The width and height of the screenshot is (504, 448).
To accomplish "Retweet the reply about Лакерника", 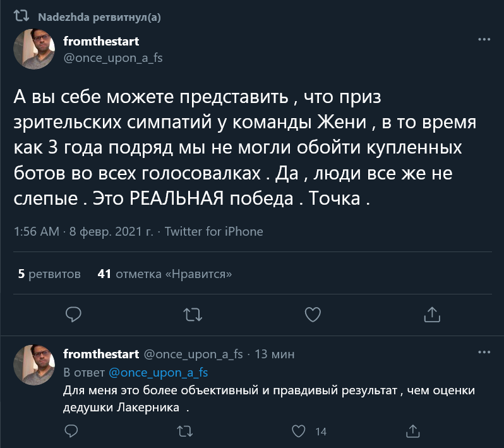I will point(185,432).
